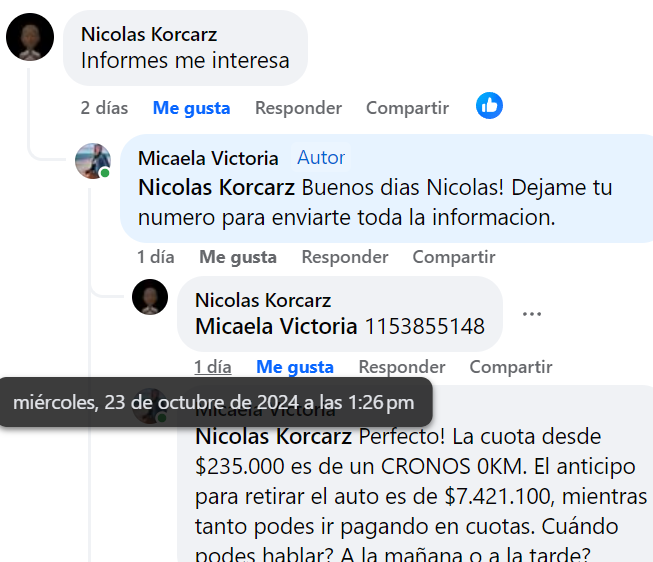653x562 pixels.
Task: Toggle Me gusta on Micaela's 'Buenos dias' reply
Action: point(238,257)
